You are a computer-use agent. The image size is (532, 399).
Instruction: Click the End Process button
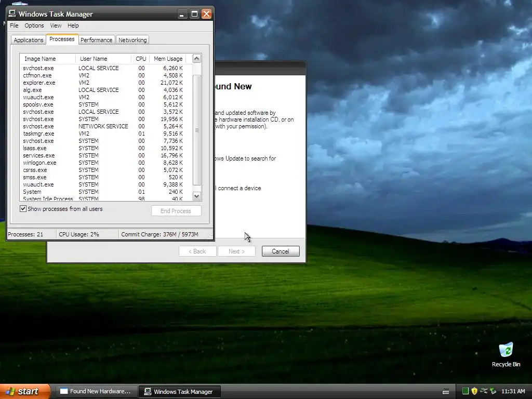(176, 211)
